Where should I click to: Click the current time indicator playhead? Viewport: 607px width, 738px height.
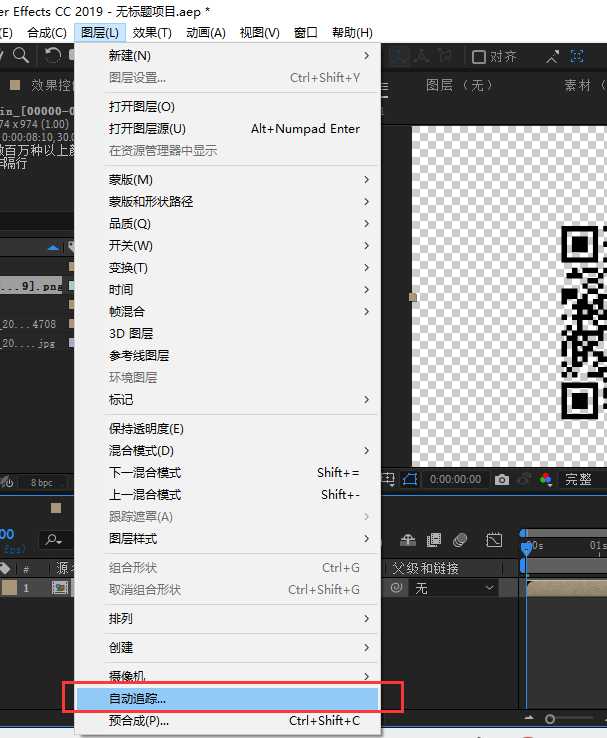526,547
